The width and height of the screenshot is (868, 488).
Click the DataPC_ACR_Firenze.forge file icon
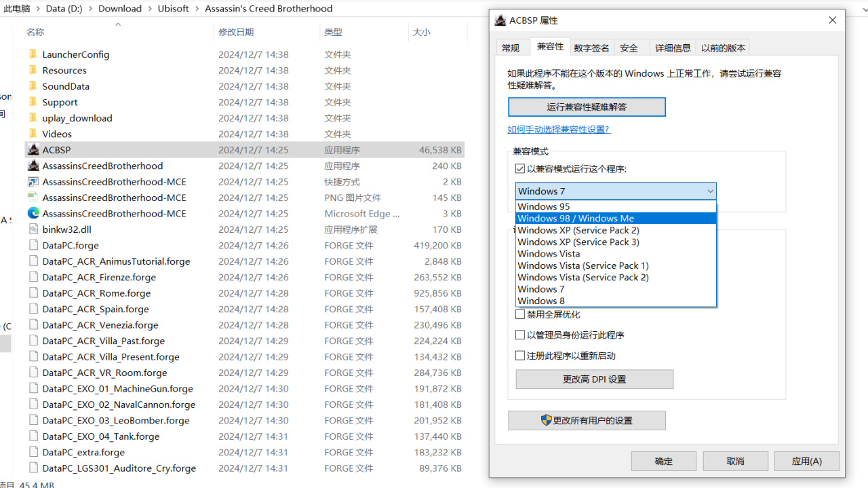coord(33,277)
